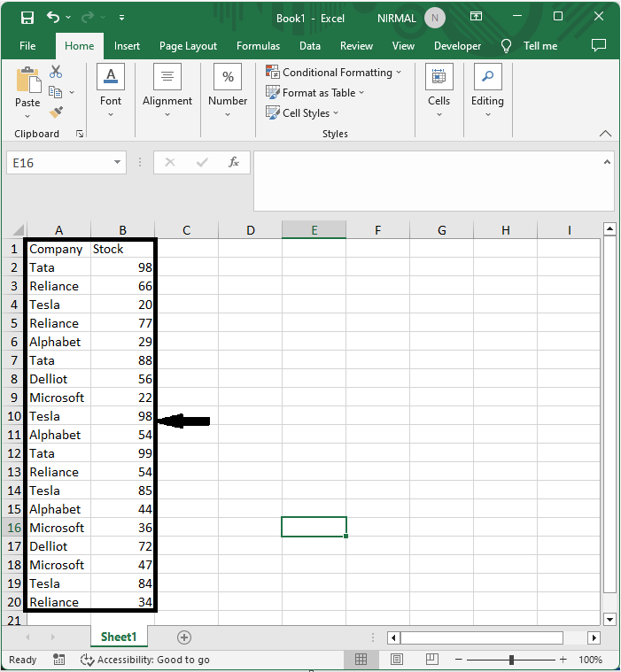
Task: Open Conditional Formatting menu
Action: (x=334, y=72)
